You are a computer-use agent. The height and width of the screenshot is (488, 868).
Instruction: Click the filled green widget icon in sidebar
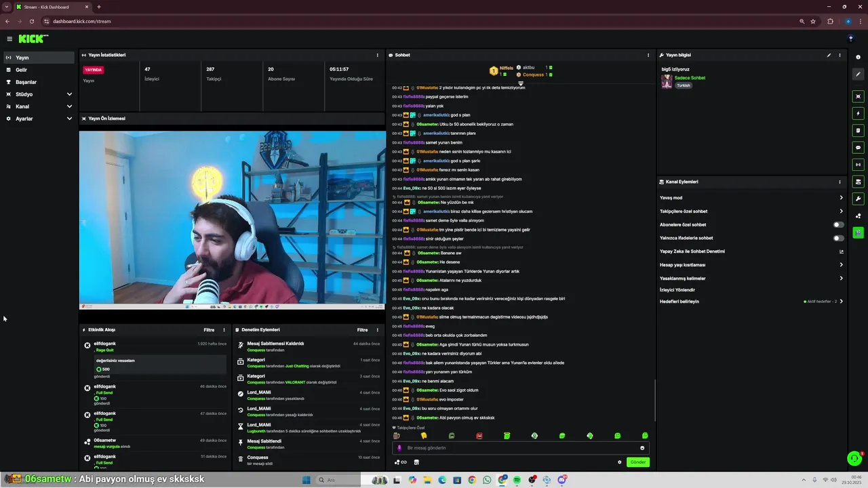[x=859, y=232]
